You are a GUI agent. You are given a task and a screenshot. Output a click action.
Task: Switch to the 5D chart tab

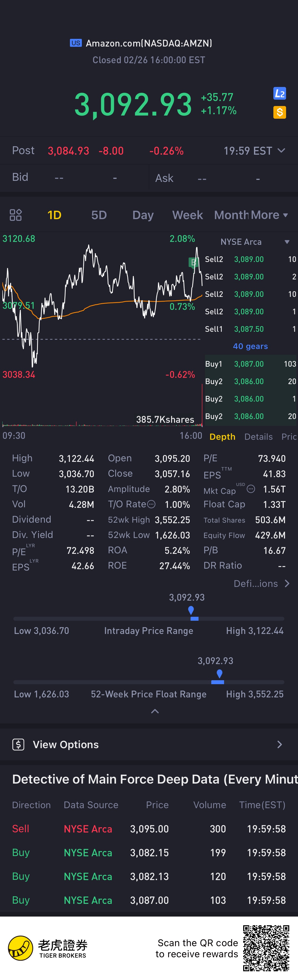(x=99, y=215)
